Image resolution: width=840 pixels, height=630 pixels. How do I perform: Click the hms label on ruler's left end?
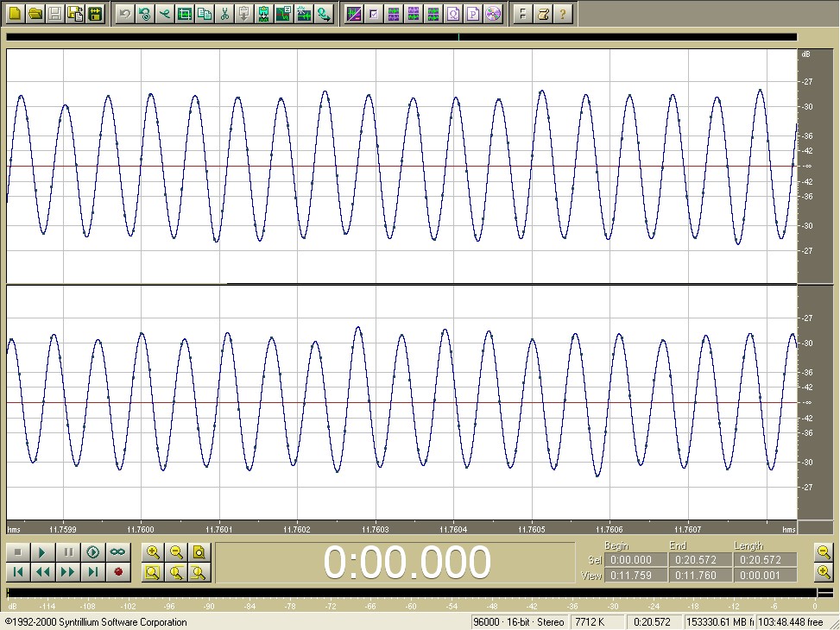14,529
